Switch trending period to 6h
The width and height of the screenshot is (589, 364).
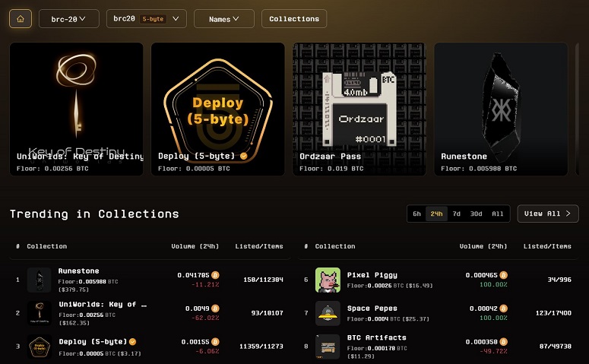(x=417, y=214)
